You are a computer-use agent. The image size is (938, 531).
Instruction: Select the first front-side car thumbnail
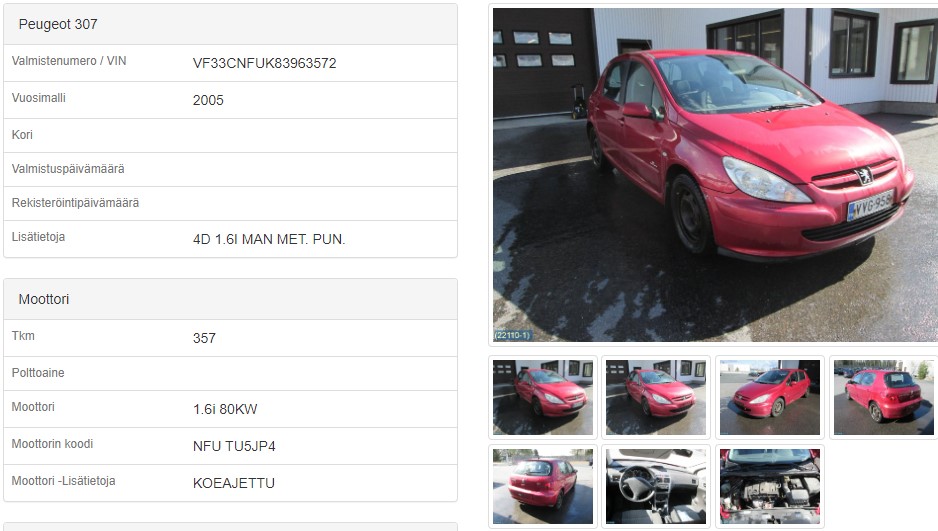coord(543,397)
